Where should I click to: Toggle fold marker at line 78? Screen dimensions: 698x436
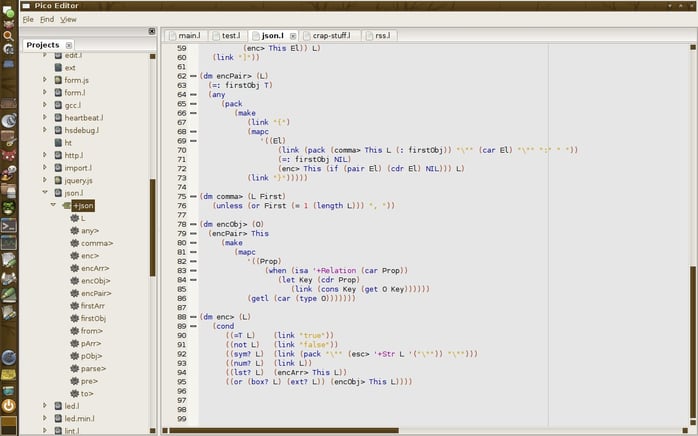[193, 224]
